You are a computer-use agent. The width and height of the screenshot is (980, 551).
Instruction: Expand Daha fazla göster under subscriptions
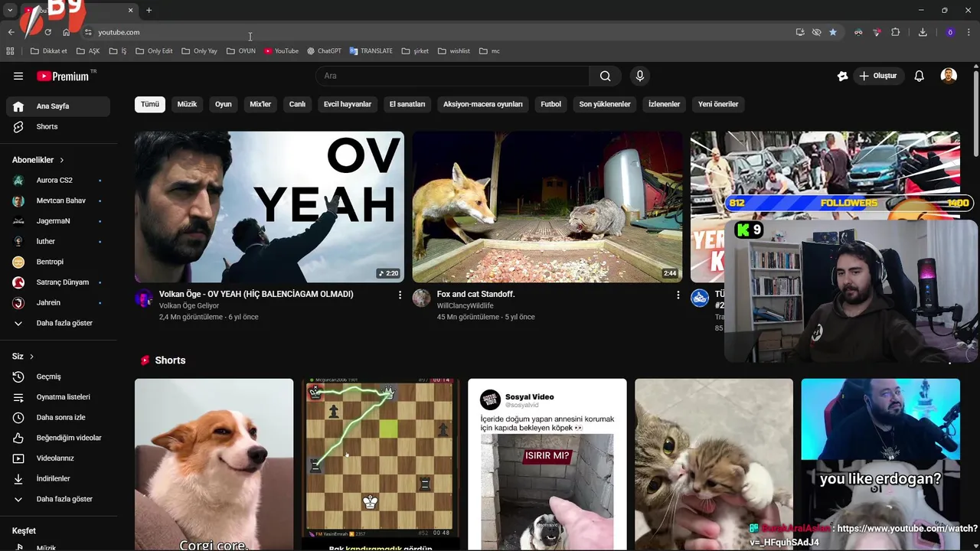[x=58, y=323]
